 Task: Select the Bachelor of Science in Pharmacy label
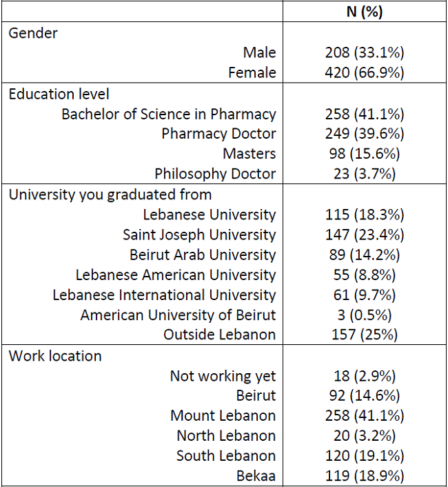pyautogui.click(x=169, y=114)
